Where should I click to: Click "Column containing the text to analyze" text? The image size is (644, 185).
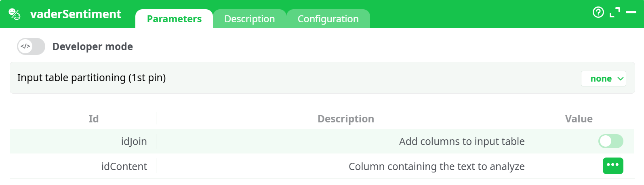pyautogui.click(x=436, y=166)
